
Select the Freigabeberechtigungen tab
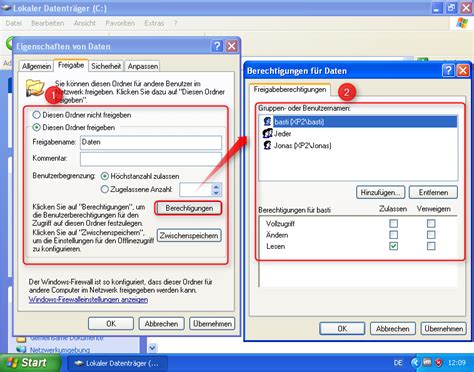coord(290,89)
